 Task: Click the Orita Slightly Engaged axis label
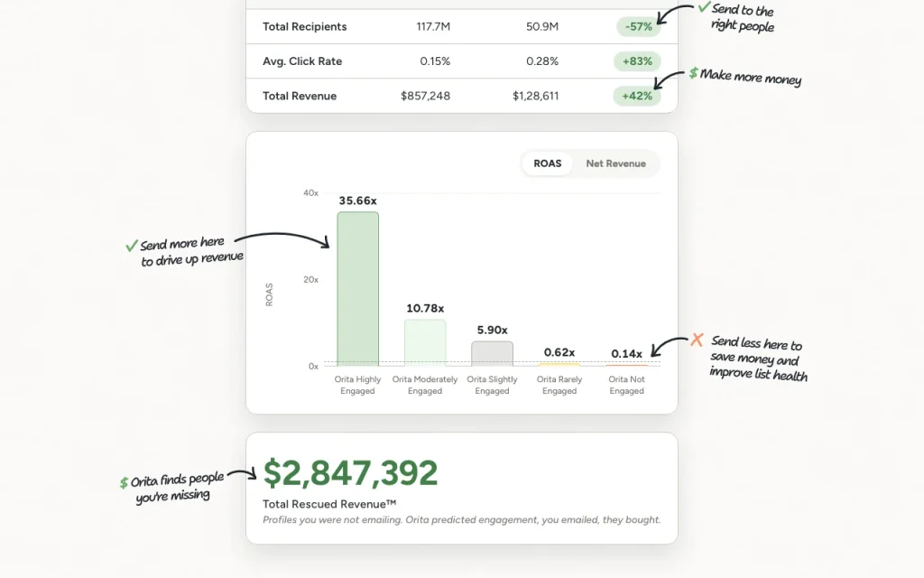(492, 385)
